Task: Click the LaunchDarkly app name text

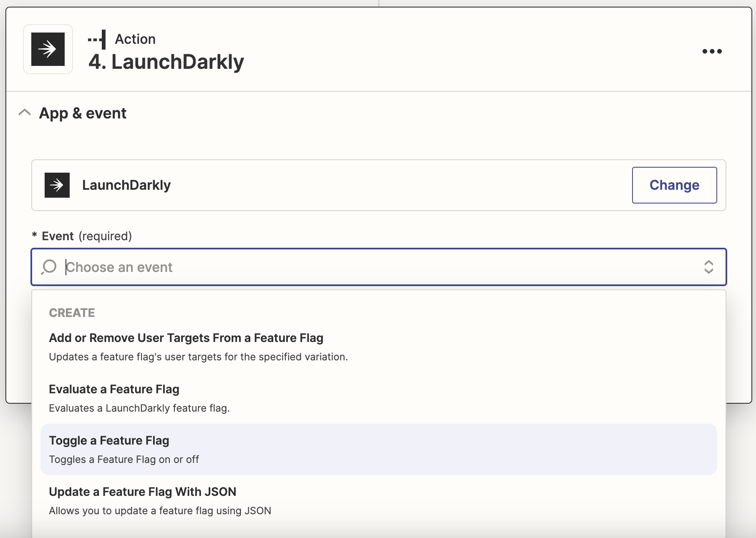Action: point(126,185)
